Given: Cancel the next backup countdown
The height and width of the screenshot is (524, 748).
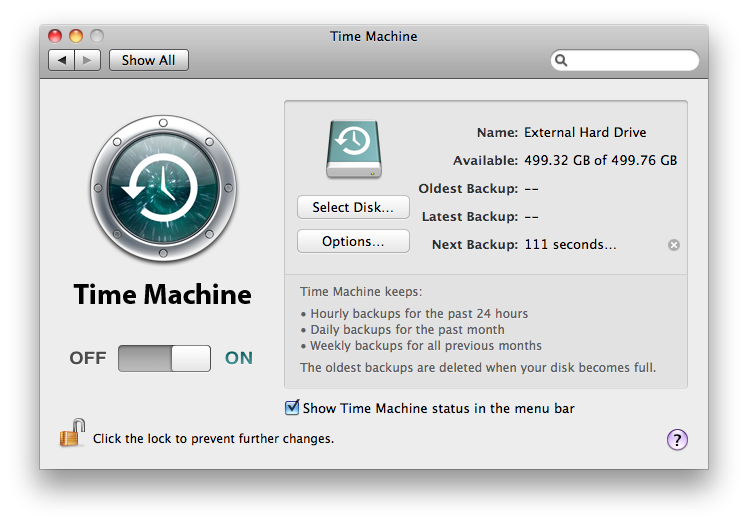Looking at the screenshot, I should [x=674, y=244].
